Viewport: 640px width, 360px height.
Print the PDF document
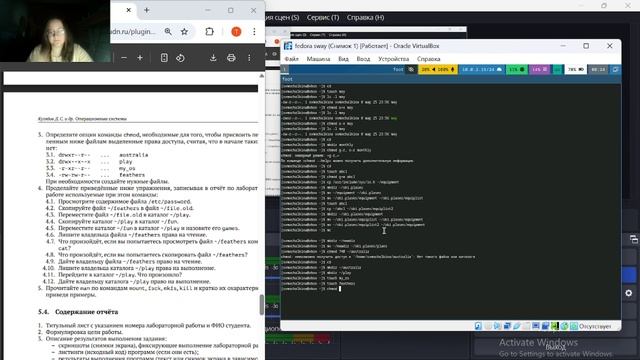pyautogui.click(x=231, y=58)
